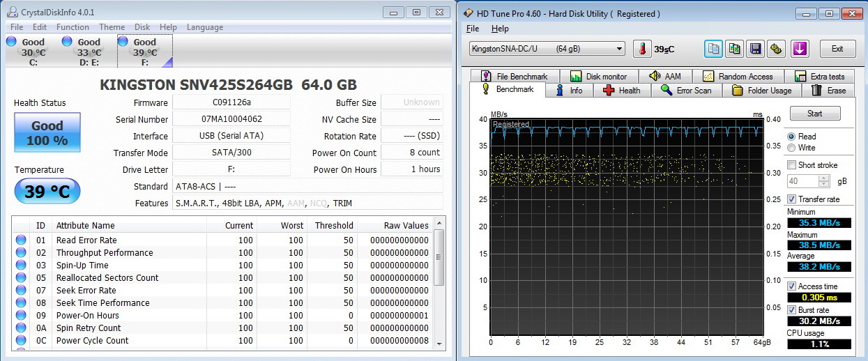The width and height of the screenshot is (868, 361).
Task: Open the Function menu
Action: click(x=73, y=27)
